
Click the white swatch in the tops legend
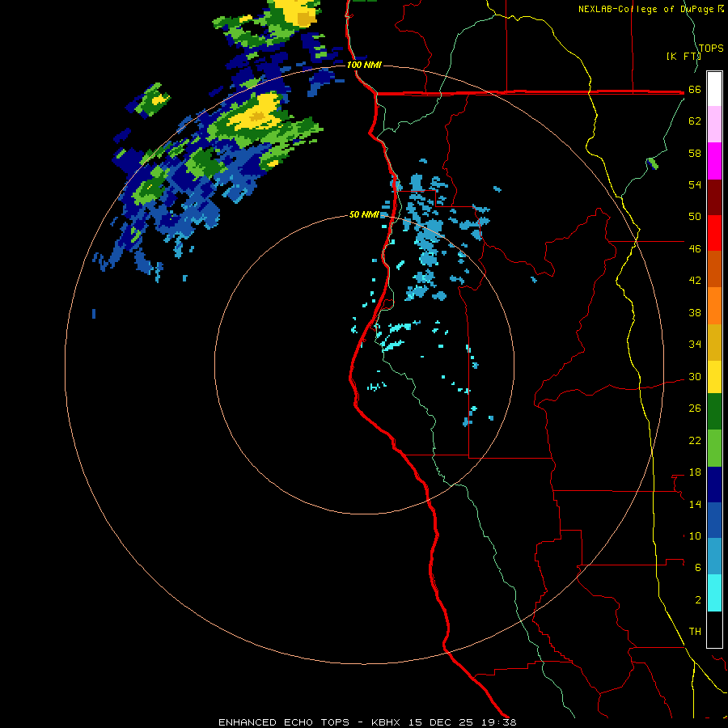tap(714, 89)
